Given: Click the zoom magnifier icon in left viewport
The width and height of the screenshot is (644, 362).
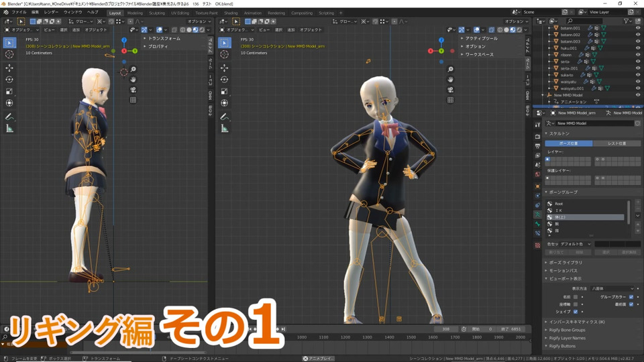Looking at the screenshot, I should (x=133, y=70).
